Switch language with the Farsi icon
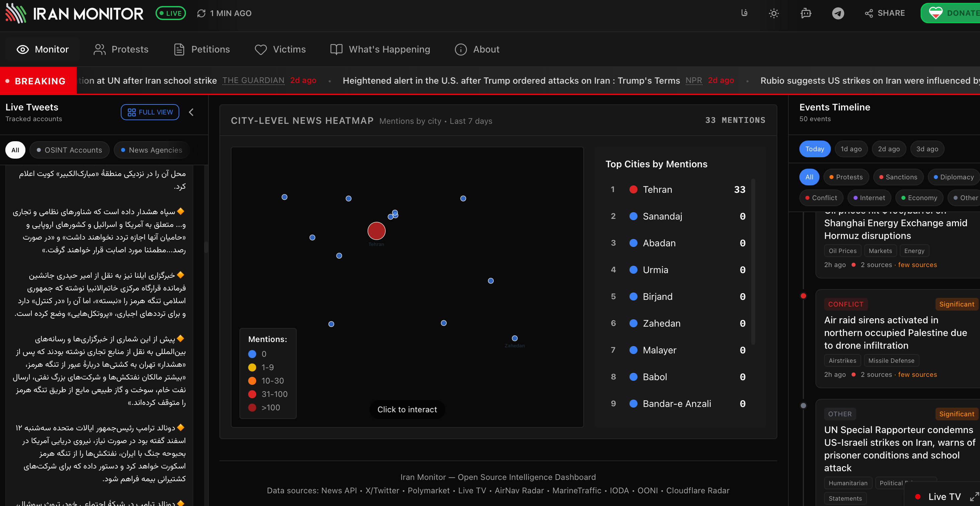Viewport: 980px width, 506px height. point(744,13)
